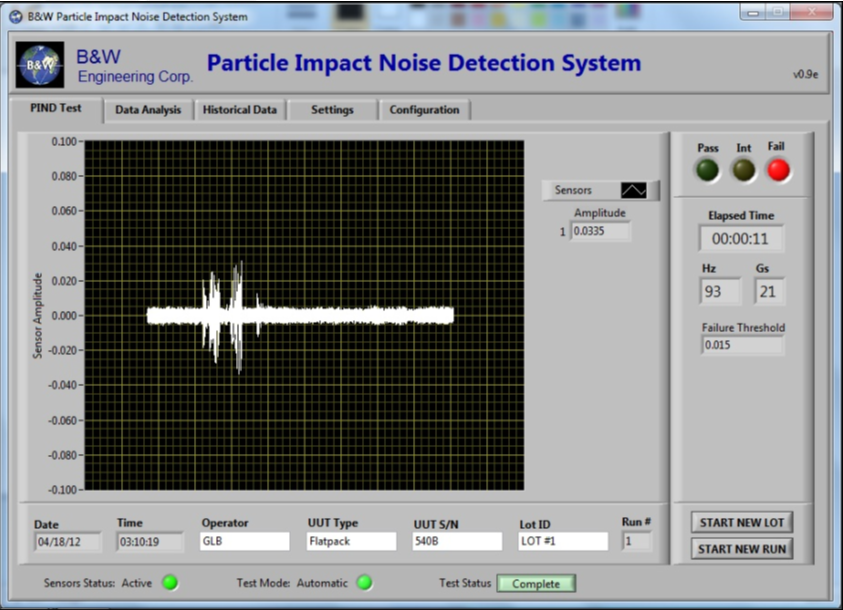Switch to the Historical Data tab
This screenshot has height=610, width=843.
tap(240, 110)
